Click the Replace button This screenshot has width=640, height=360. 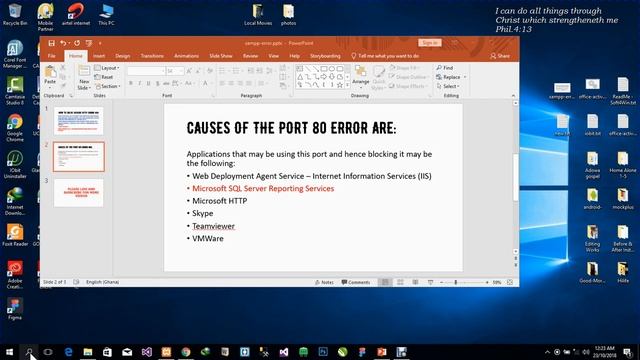449,77
